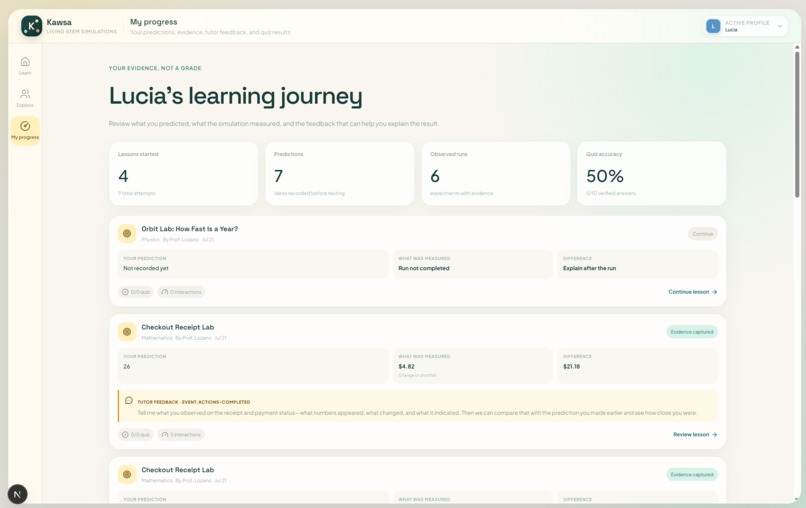Screen dimensions: 806x508
Task: Click the 'Orbit Lab: How Fast Is a Year?' title
Action: pos(190,229)
